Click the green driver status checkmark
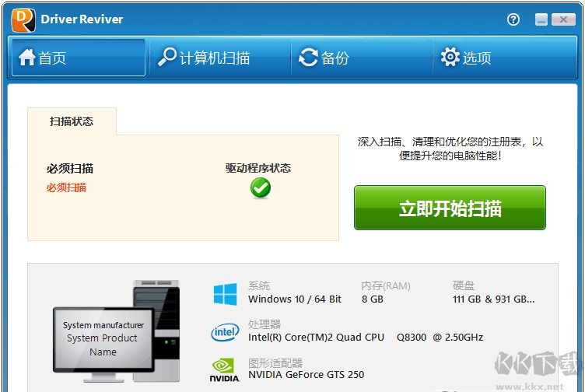 click(260, 187)
